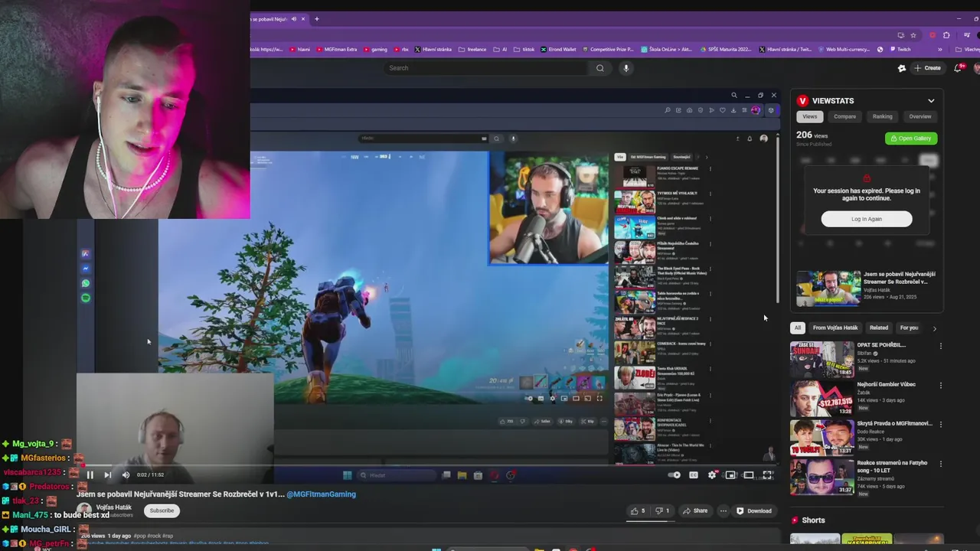
Task: Open the @MGFitmanGaming channel link
Action: [321, 494]
